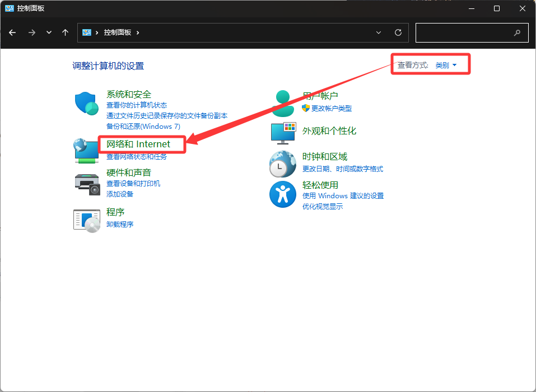Open the 类别 view mode dropdown

[x=446, y=66]
